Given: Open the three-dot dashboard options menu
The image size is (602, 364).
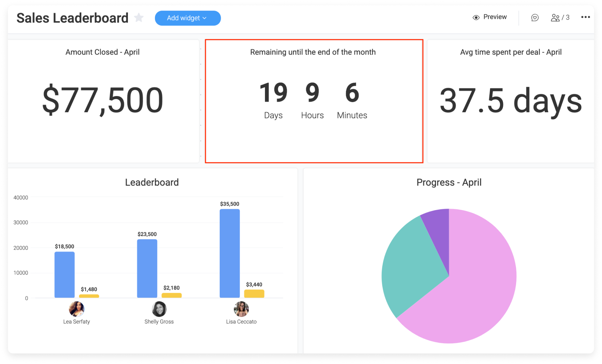Looking at the screenshot, I should coord(585,17).
